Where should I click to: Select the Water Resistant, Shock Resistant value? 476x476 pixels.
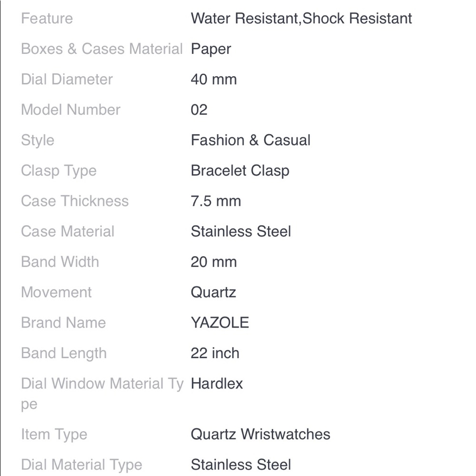301,19
